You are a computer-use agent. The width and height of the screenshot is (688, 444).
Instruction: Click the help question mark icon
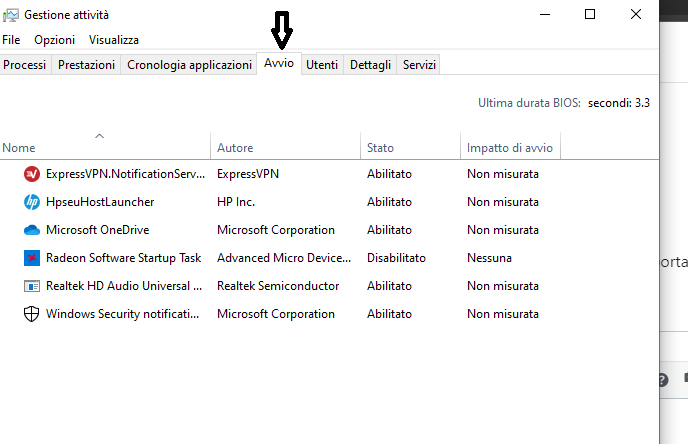coord(663,380)
